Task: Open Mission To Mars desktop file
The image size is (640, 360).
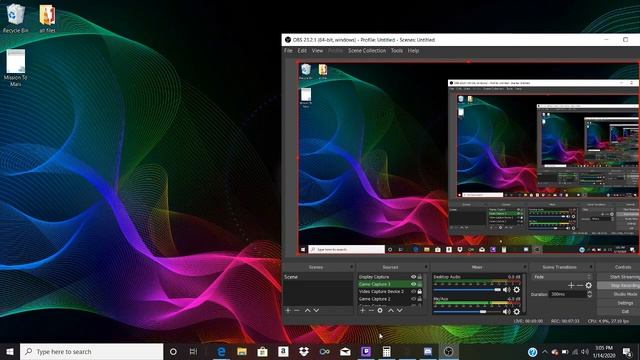Action: pos(16,68)
